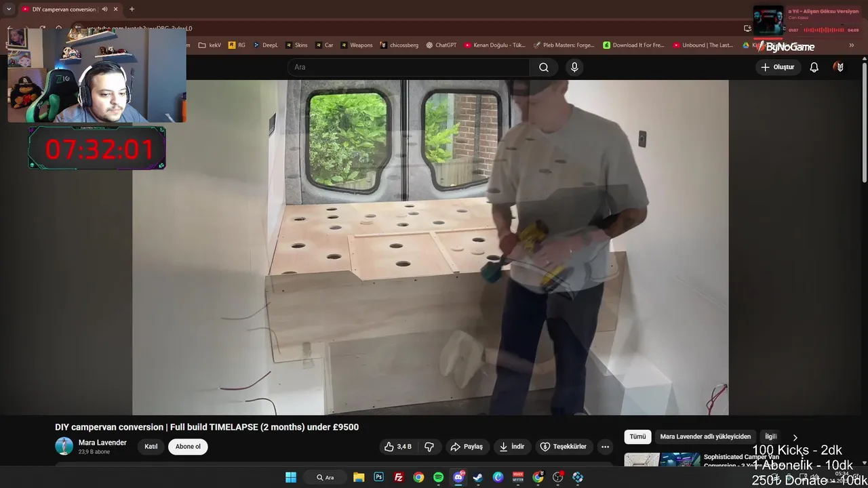Open the Pleb Masters: Forge bookmark
This screenshot has height=488, width=868.
(564, 45)
